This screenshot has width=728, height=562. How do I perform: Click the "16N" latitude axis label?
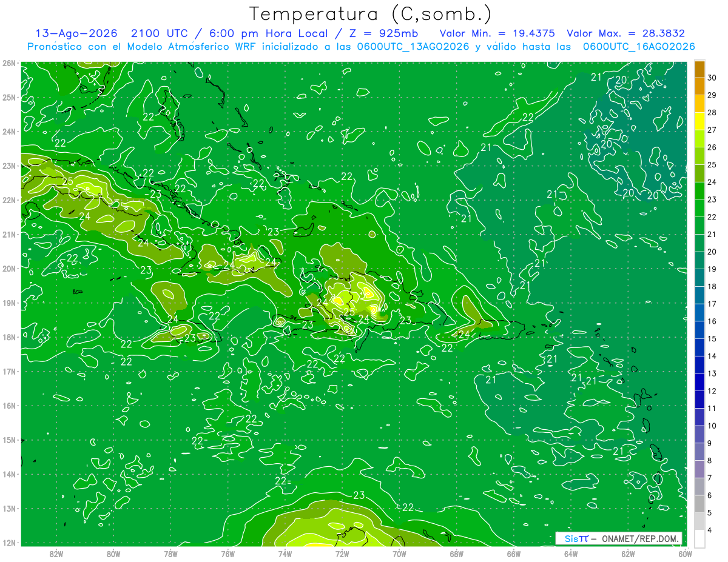8,405
